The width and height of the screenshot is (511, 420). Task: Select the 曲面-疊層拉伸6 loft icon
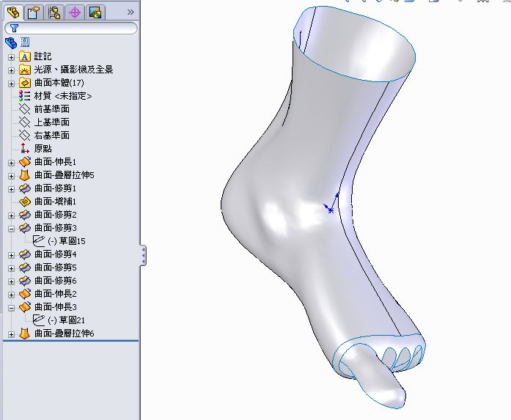click(x=24, y=334)
